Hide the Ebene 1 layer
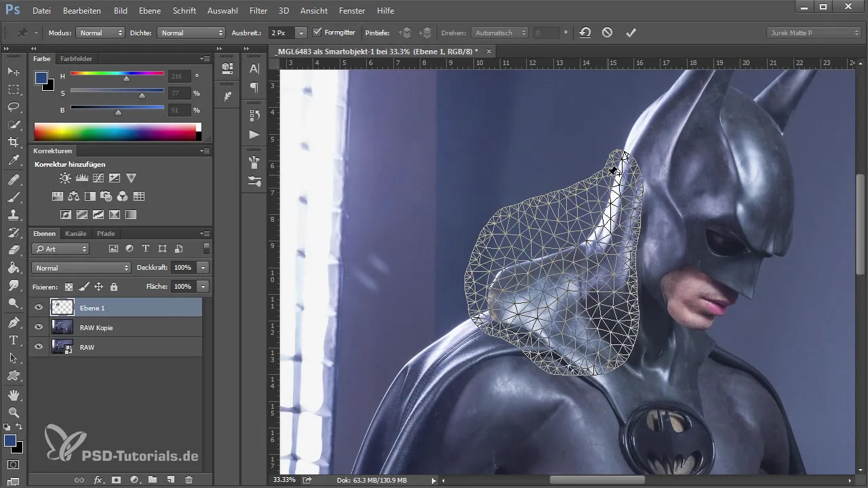Screen dimensions: 868x488 [x=39, y=308]
